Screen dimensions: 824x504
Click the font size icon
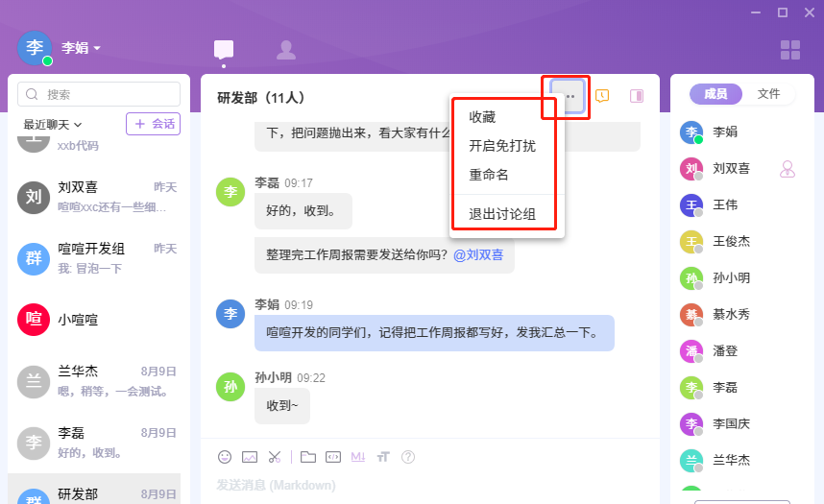383,457
